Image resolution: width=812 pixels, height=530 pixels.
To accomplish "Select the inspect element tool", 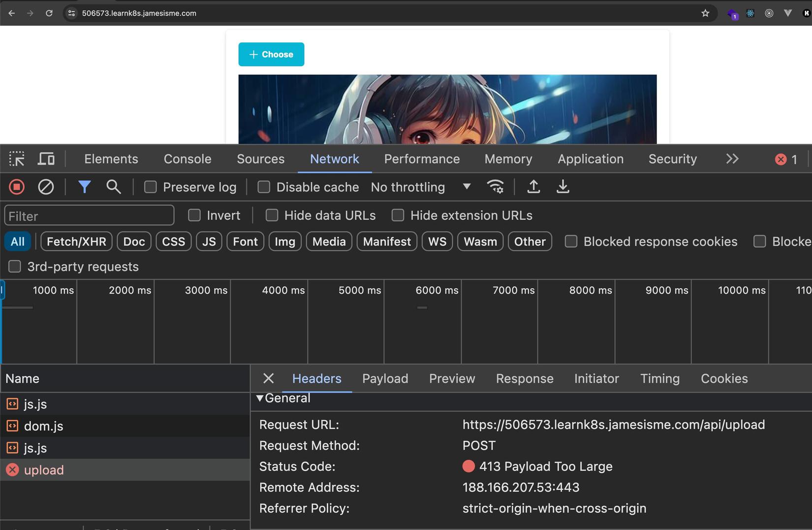I will [16, 159].
